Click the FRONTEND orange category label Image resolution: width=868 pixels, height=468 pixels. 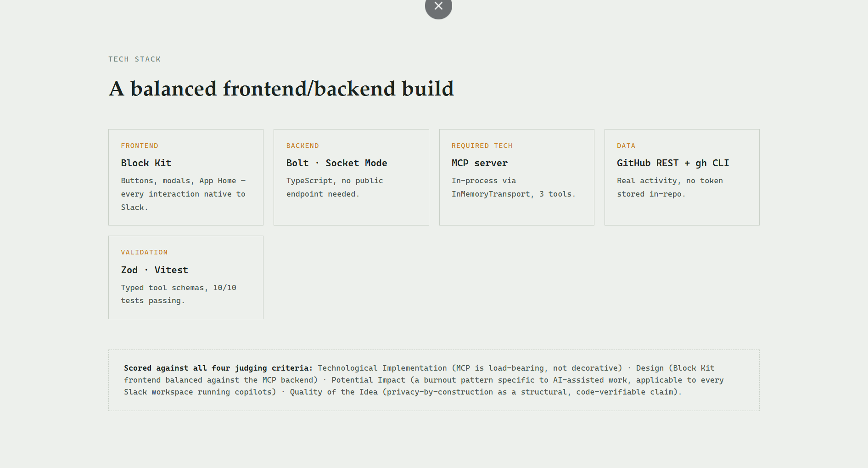pos(140,146)
